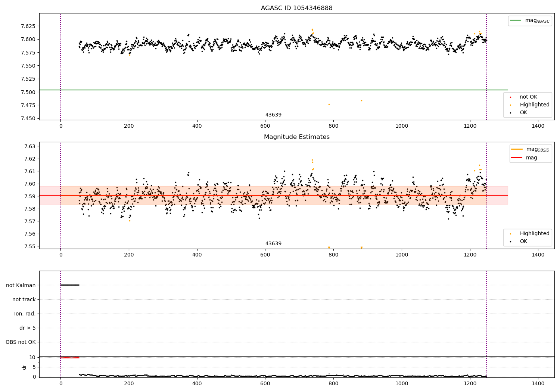Click the 7.59 y-axis tick label

pyautogui.click(x=30, y=196)
